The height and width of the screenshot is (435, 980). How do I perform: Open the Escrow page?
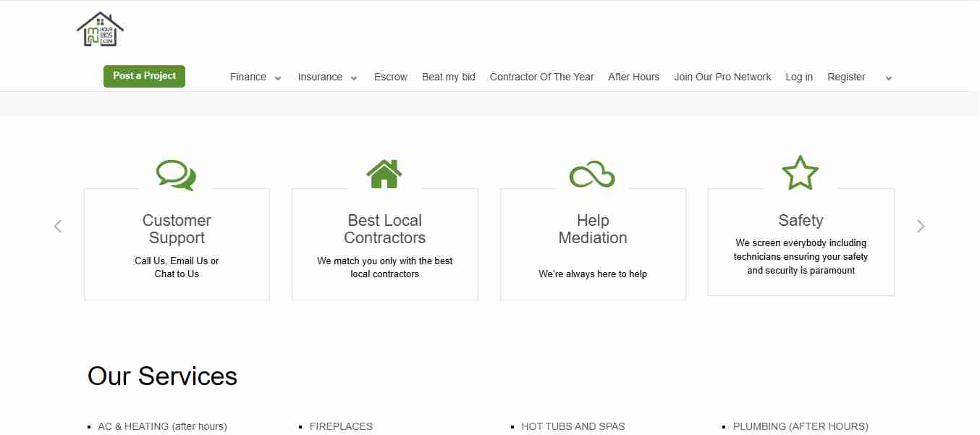[391, 77]
